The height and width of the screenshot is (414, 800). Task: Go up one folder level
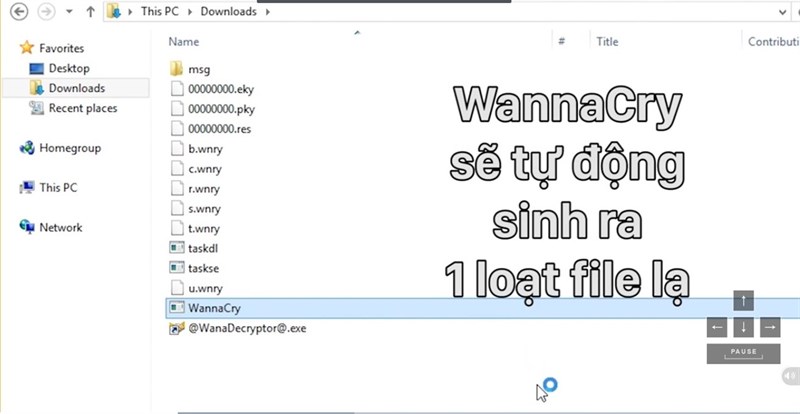pos(90,12)
